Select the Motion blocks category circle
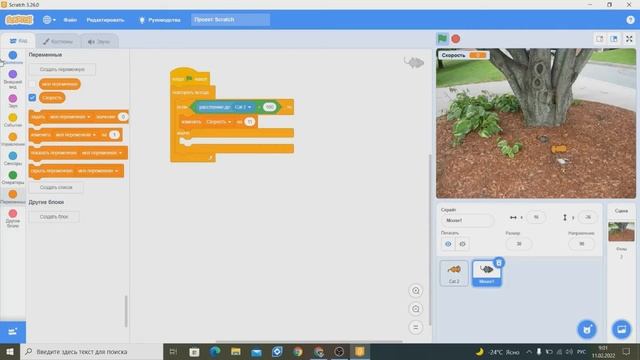 [x=13, y=55]
